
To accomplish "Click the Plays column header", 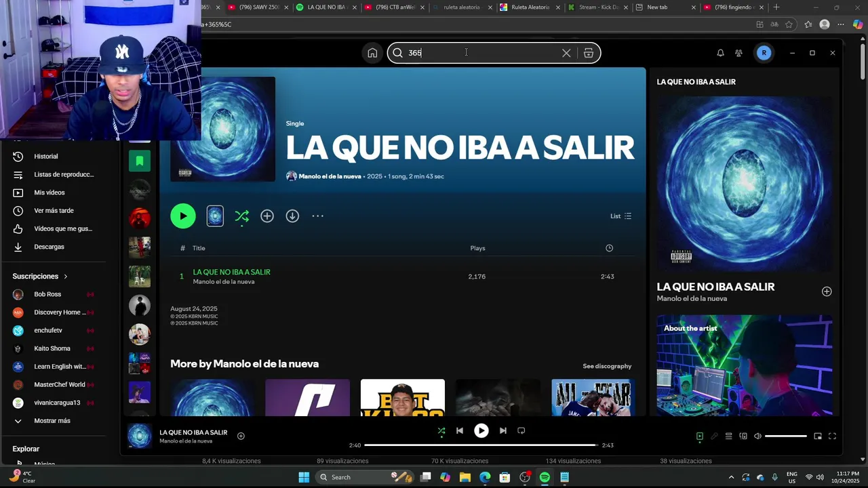I will tap(477, 248).
